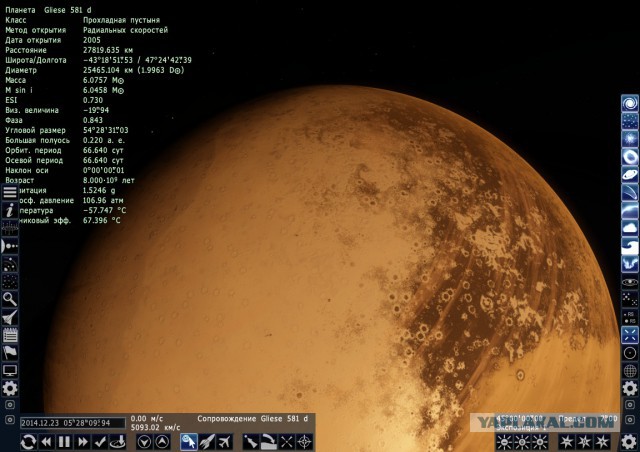Open the paper-plane journey icon

(10, 317)
